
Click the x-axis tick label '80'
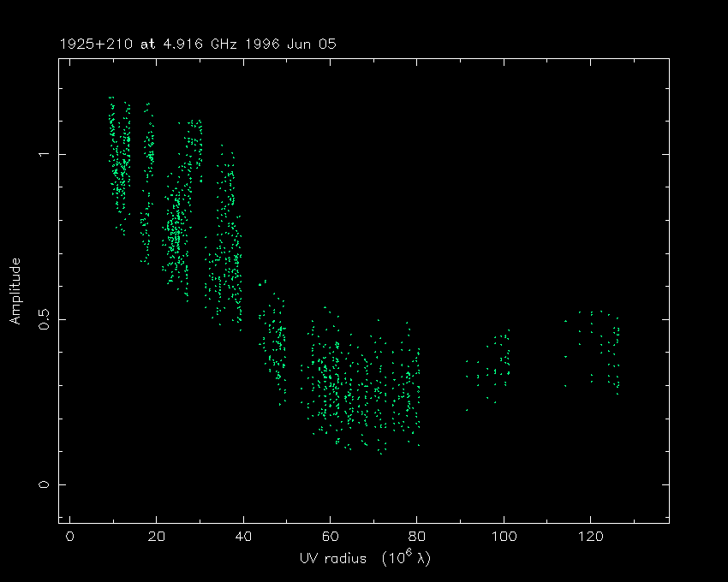[x=416, y=537]
